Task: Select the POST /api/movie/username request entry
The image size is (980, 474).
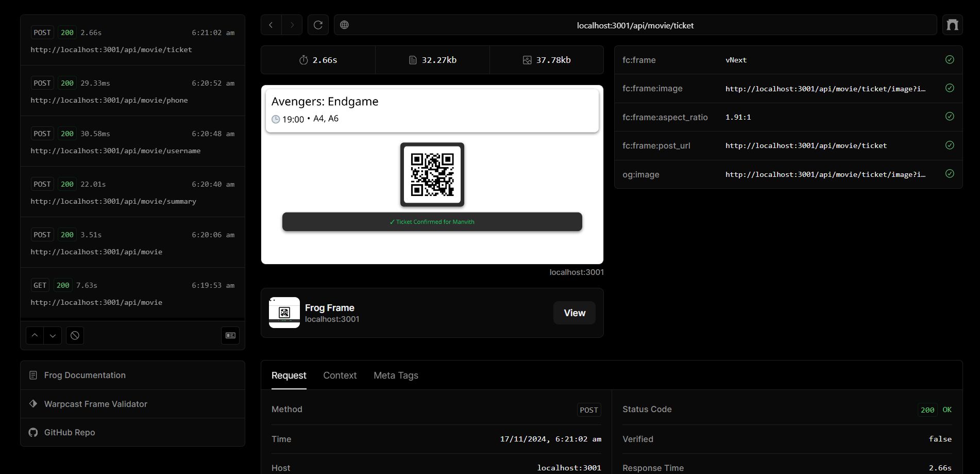Action: click(132, 141)
